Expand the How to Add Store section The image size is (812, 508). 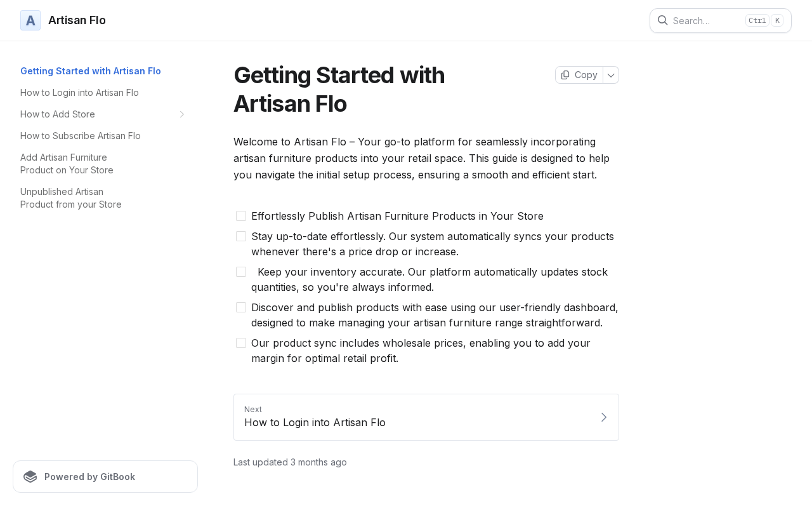pyautogui.click(x=181, y=114)
